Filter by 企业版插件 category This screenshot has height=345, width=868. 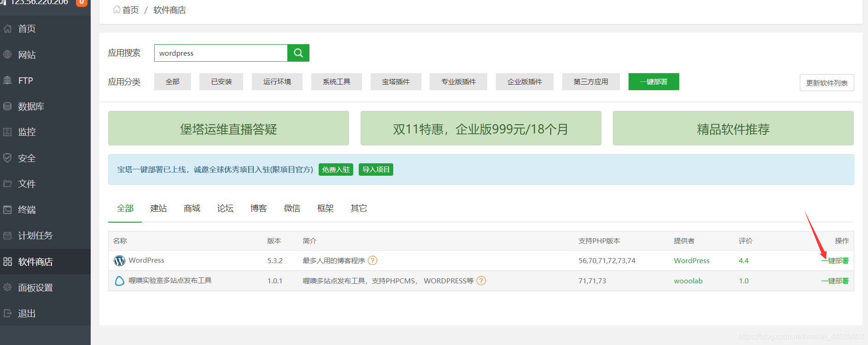[x=525, y=81]
